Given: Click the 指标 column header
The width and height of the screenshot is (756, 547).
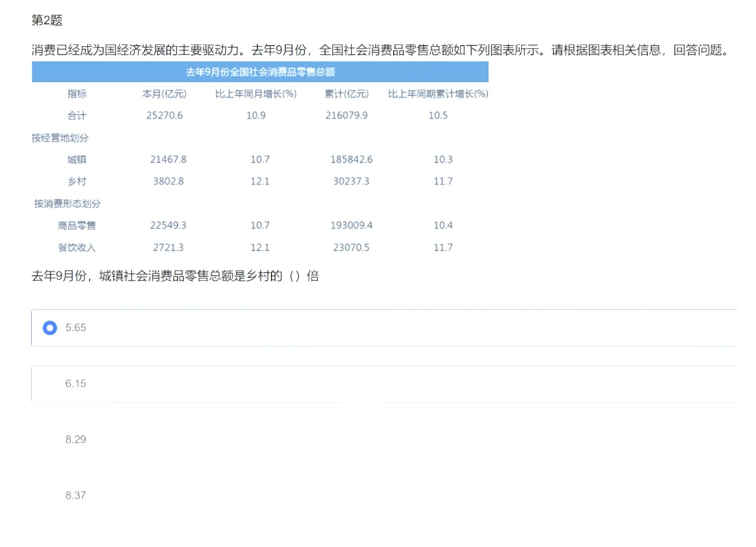Looking at the screenshot, I should tap(76, 94).
